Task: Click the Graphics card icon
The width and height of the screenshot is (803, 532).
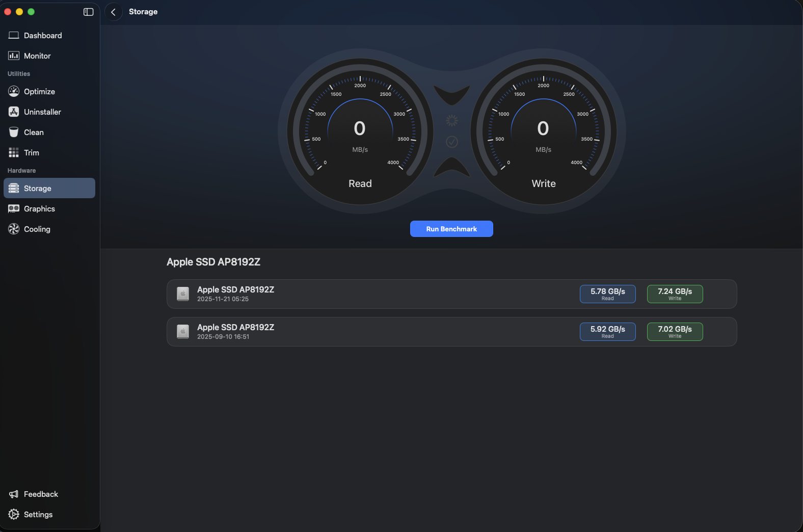Action: pos(14,208)
